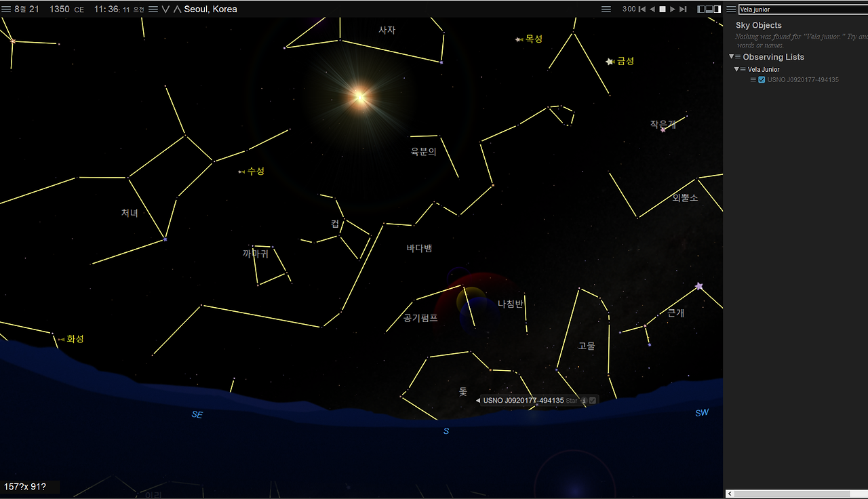Click the day value 21
Image resolution: width=868 pixels, height=499 pixels.
click(34, 9)
